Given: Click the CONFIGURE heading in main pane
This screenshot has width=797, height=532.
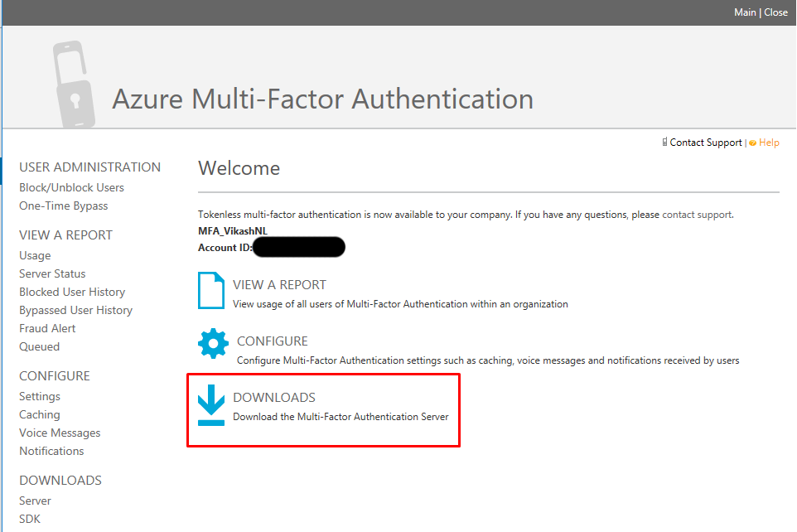Looking at the screenshot, I should pyautogui.click(x=273, y=341).
